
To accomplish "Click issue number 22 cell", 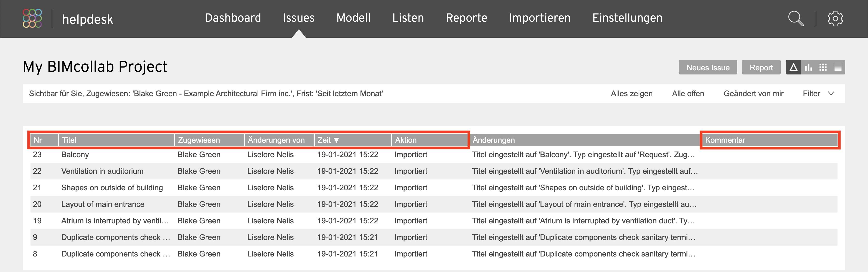I will [x=37, y=171].
